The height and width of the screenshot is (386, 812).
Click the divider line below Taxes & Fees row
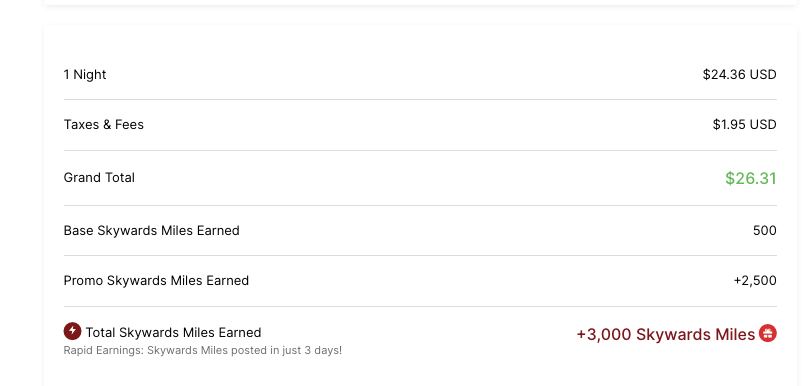point(420,151)
